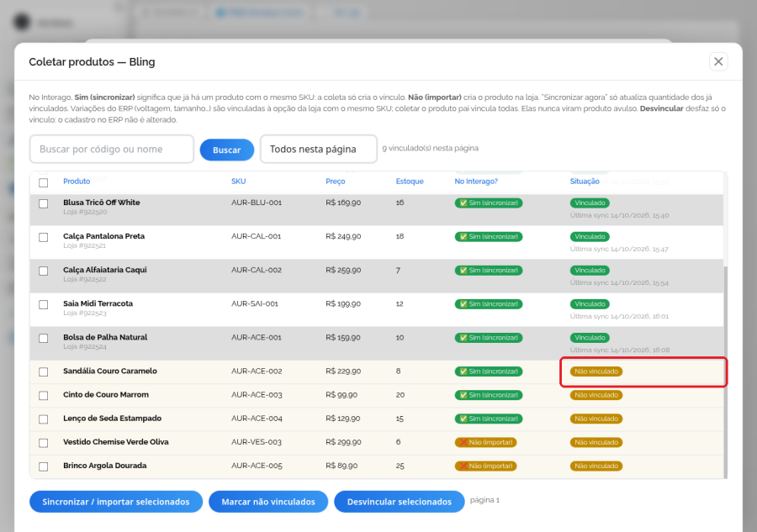This screenshot has height=532, width=757.
Task: Close the Coletar produtos dialog
Action: click(718, 61)
